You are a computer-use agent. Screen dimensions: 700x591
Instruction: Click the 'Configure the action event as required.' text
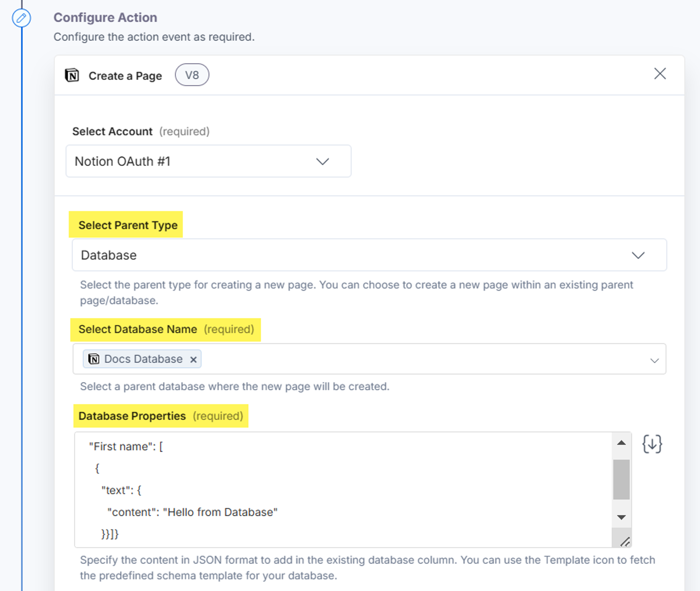(154, 37)
